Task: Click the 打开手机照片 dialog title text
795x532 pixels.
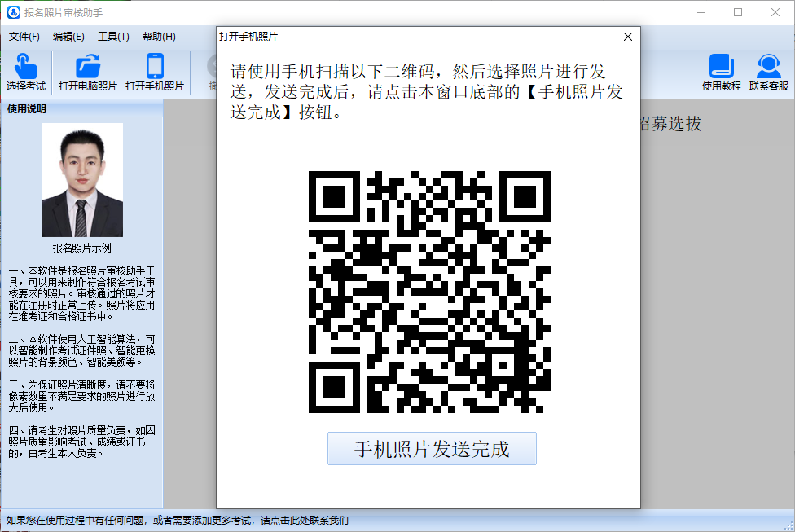Action: click(248, 37)
